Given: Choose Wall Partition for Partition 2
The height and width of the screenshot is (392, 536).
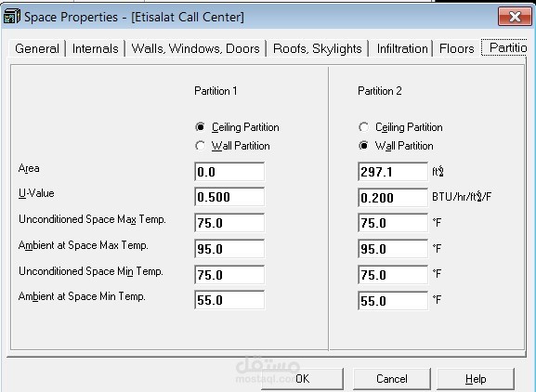Looking at the screenshot, I should [x=364, y=146].
